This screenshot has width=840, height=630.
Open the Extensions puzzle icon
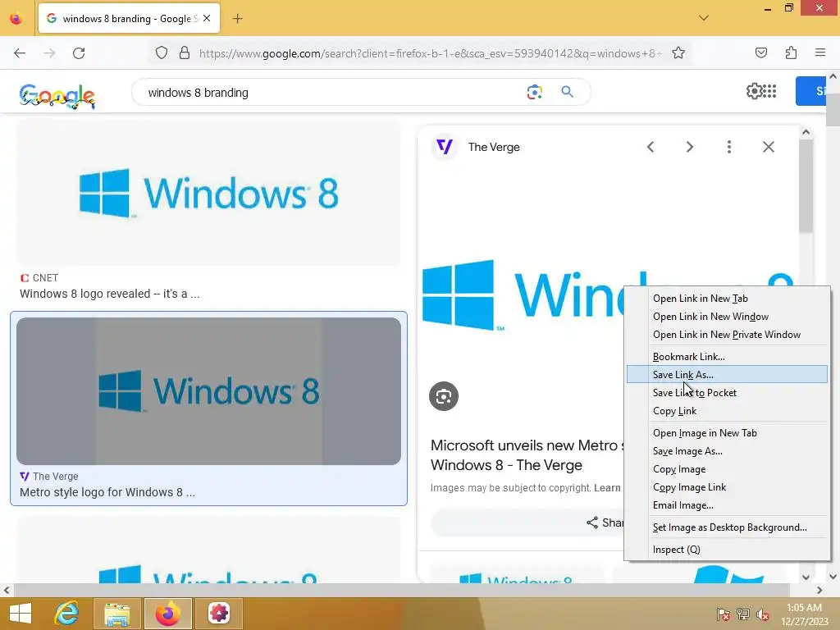point(791,52)
